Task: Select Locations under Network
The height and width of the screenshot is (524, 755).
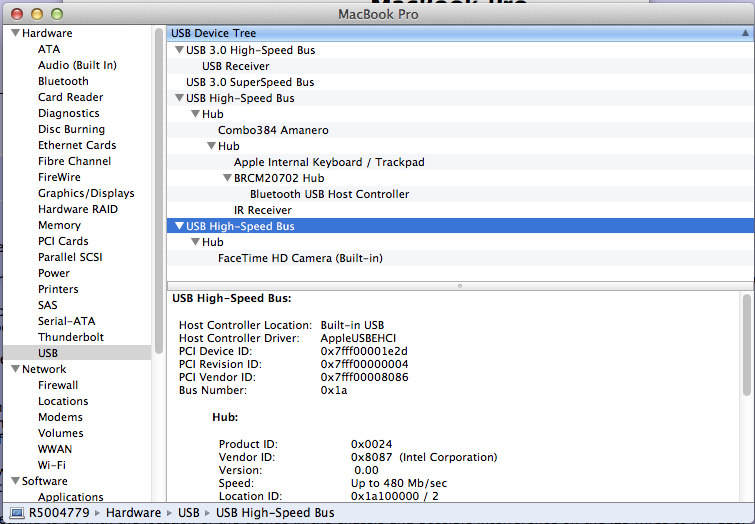Action: (x=63, y=401)
